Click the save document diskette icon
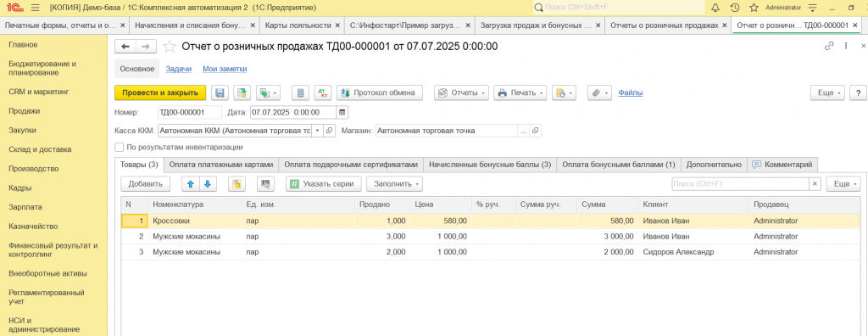The height and width of the screenshot is (336, 868). coord(220,92)
